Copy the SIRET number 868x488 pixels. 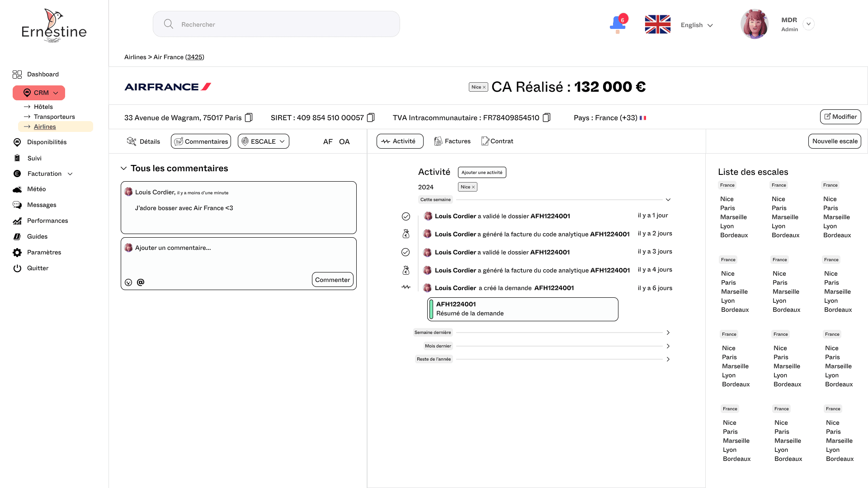coord(371,117)
